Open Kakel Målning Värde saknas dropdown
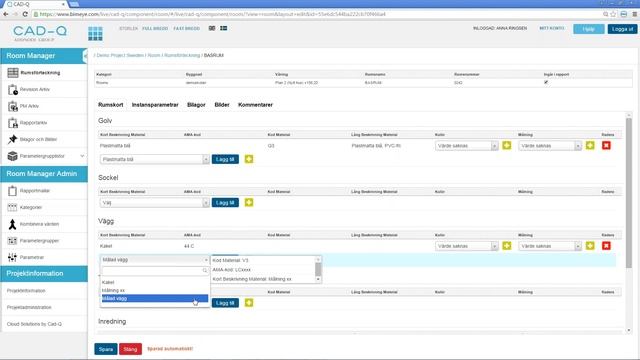This screenshot has width=640, height=360. [x=550, y=246]
